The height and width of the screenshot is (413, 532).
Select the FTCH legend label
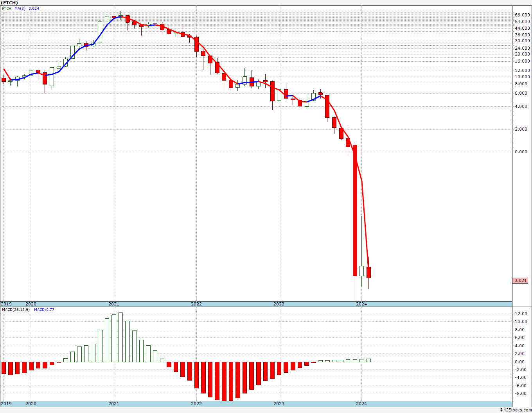tap(7, 8)
